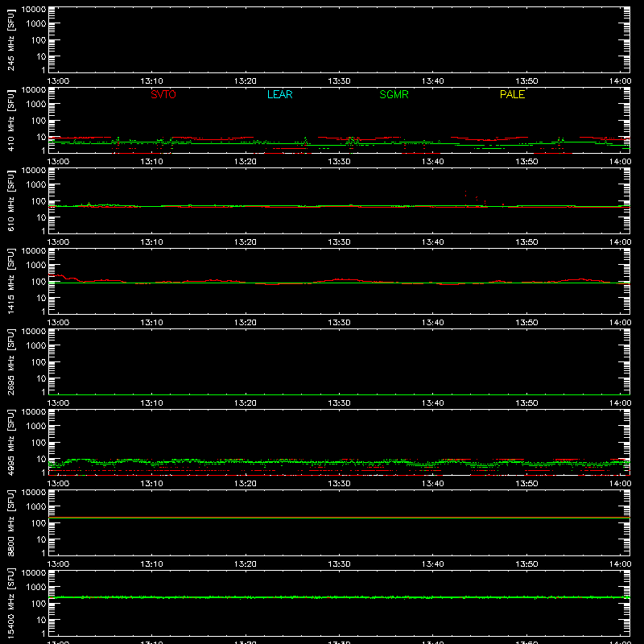Click the 10 tick value on 1415 MHz axis
The image size is (644, 644).
(x=41, y=298)
